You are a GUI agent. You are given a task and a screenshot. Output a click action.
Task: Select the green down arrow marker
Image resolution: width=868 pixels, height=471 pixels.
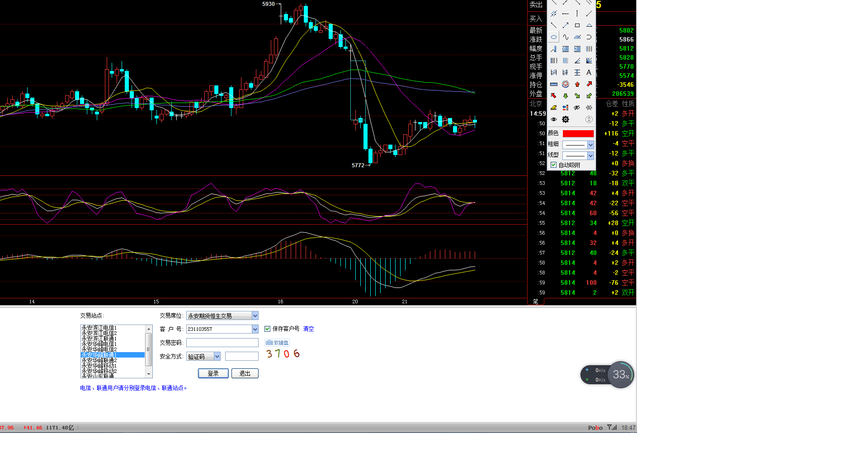pos(565,96)
